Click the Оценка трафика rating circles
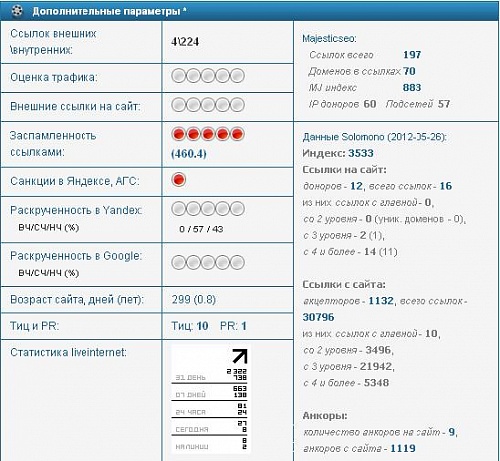Screen dimensions: 500x461 coord(208,76)
